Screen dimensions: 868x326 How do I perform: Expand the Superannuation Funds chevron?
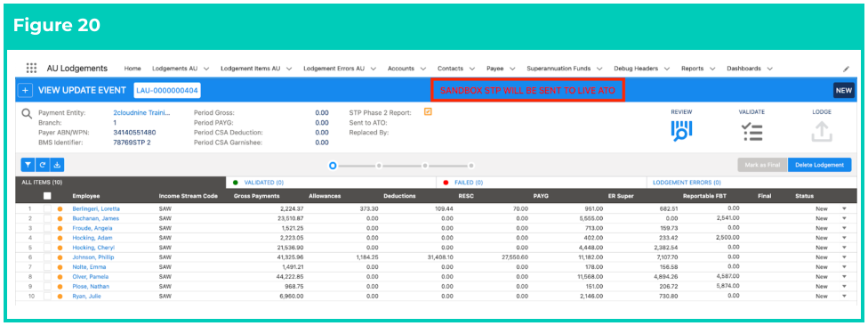[x=599, y=69]
